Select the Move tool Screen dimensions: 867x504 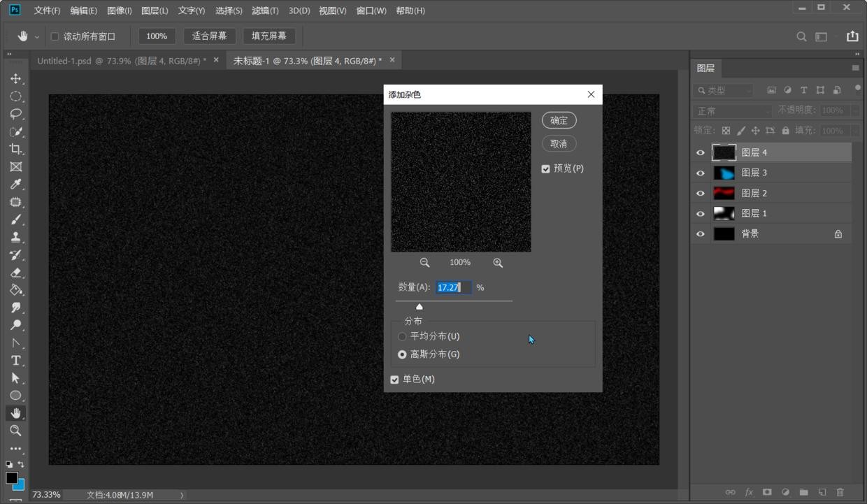coord(15,79)
